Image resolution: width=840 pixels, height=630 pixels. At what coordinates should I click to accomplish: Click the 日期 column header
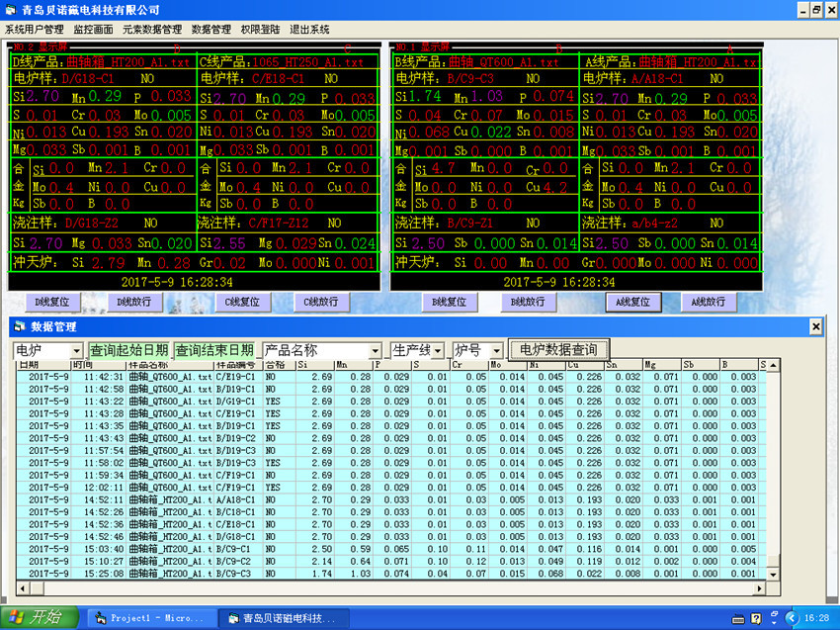click(43, 365)
